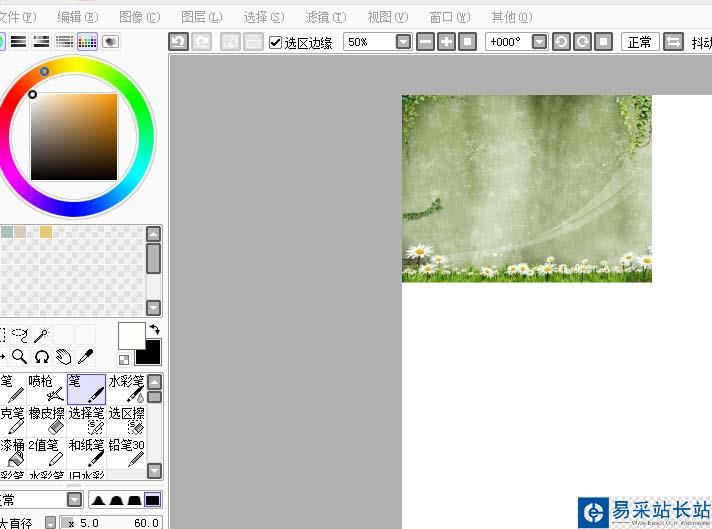712x529 pixels.
Task: Click the green wall image on canvas
Action: (x=527, y=188)
